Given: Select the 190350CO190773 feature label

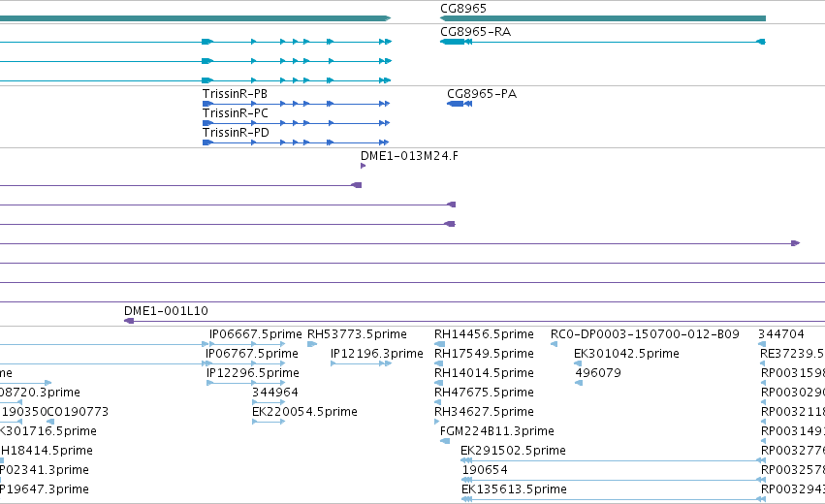Looking at the screenshot, I should [55, 412].
